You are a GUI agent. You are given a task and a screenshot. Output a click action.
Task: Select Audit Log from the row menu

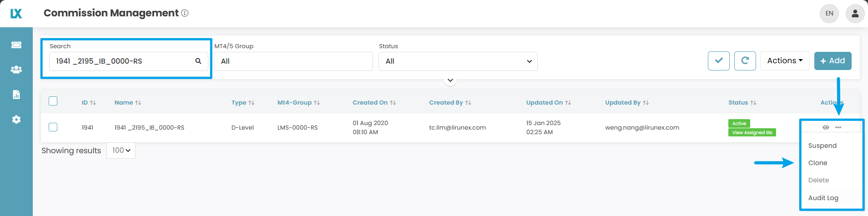pyautogui.click(x=823, y=198)
